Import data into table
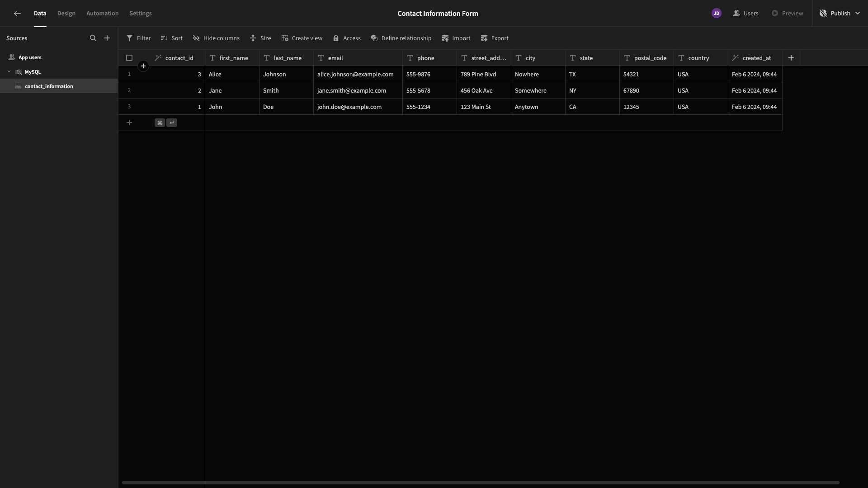Image resolution: width=868 pixels, height=488 pixels. (456, 38)
